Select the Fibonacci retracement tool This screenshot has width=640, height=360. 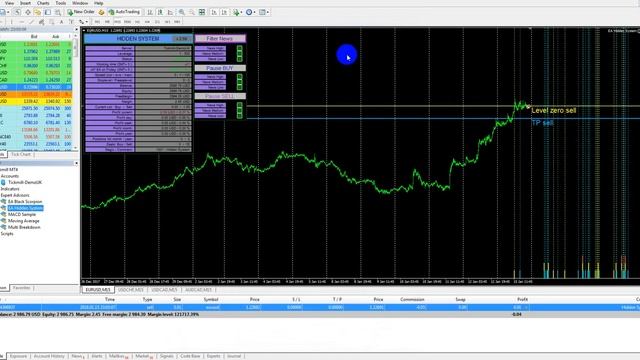click(x=52, y=22)
